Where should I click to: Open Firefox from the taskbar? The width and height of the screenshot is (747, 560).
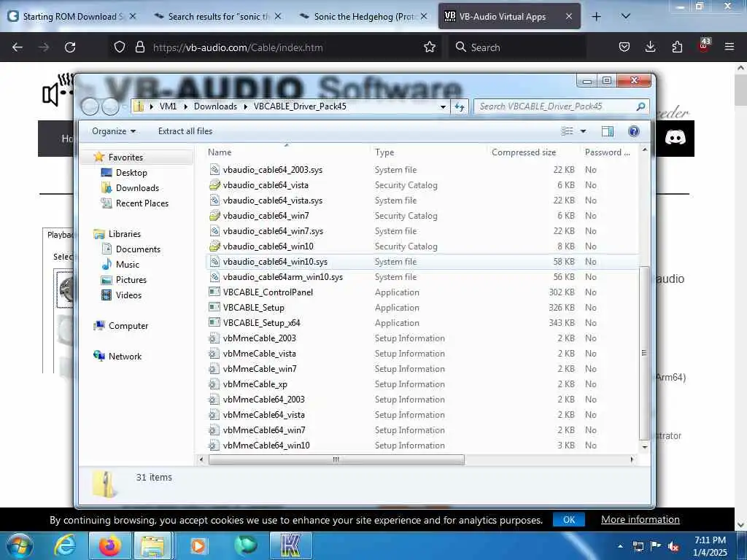[x=109, y=546]
